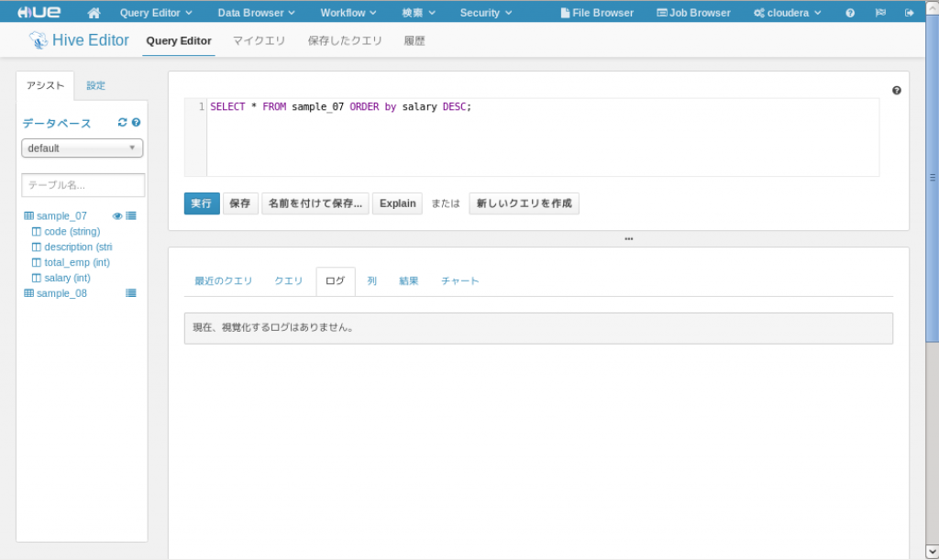The image size is (939, 560).
Task: Switch to the 保存したクエリ tab
Action: pyautogui.click(x=345, y=40)
